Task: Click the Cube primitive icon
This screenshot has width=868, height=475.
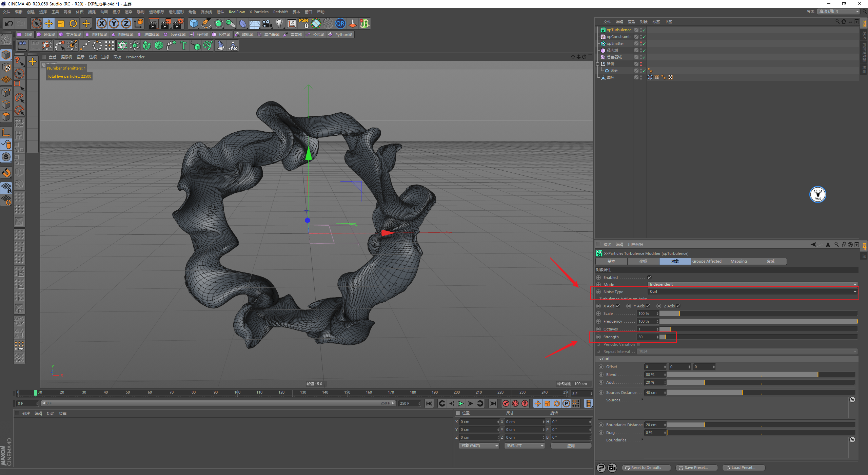Action: (x=194, y=23)
